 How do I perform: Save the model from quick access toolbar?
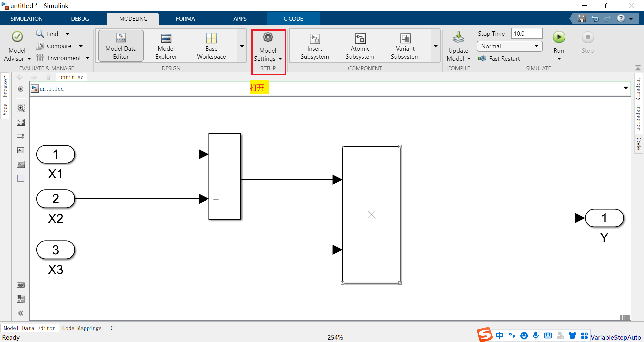[x=581, y=19]
